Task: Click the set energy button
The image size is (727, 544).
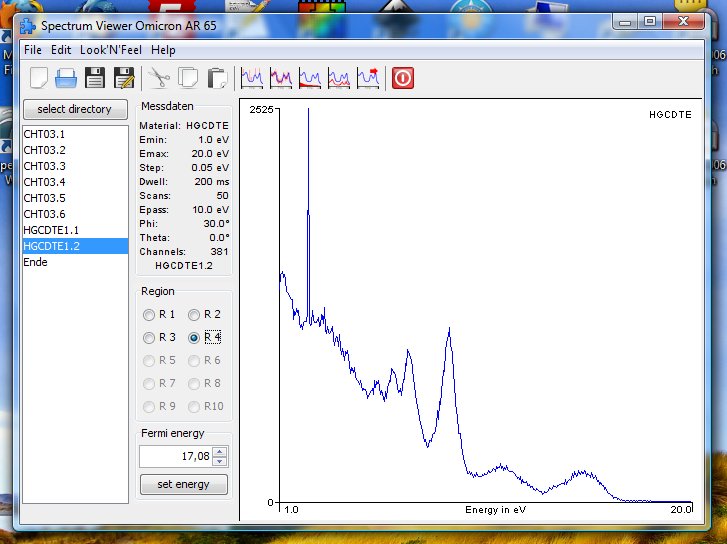Action: [183, 485]
